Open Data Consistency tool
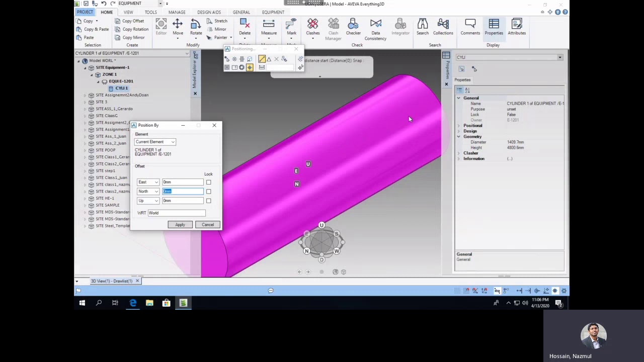Viewport: 644px width, 362px height. click(375, 29)
